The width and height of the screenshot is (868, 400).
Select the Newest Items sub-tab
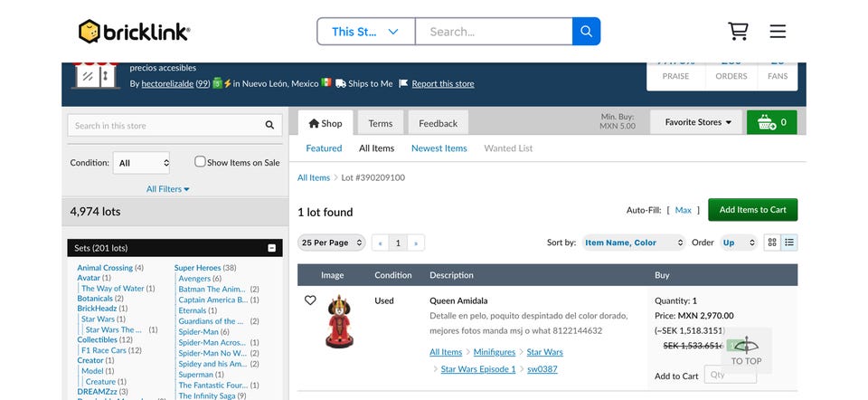(x=439, y=148)
